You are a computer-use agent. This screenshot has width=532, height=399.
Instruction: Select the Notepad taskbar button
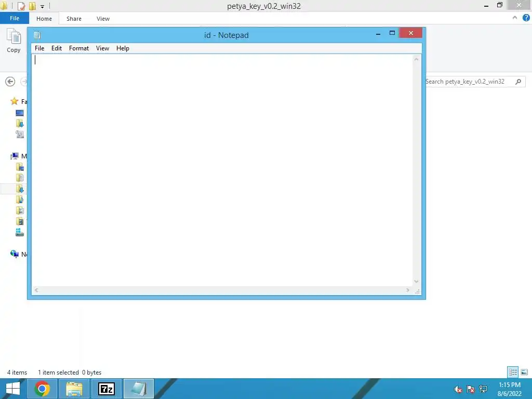[x=138, y=389]
